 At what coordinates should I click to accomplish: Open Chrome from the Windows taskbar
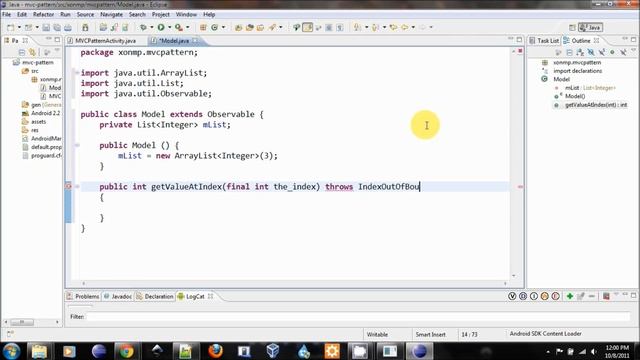(126, 351)
